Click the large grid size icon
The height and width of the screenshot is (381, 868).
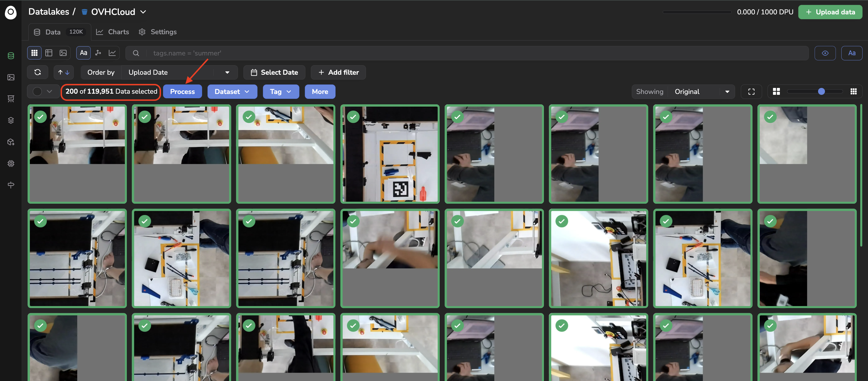[x=776, y=92]
